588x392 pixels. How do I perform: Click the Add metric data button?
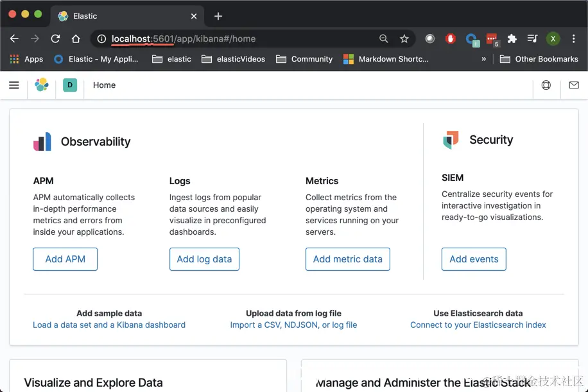[x=348, y=259]
